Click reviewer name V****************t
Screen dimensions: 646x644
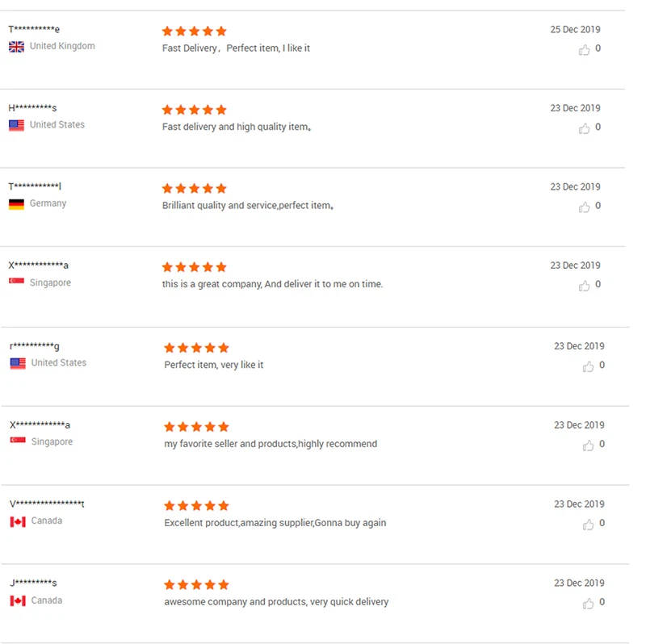(47, 504)
